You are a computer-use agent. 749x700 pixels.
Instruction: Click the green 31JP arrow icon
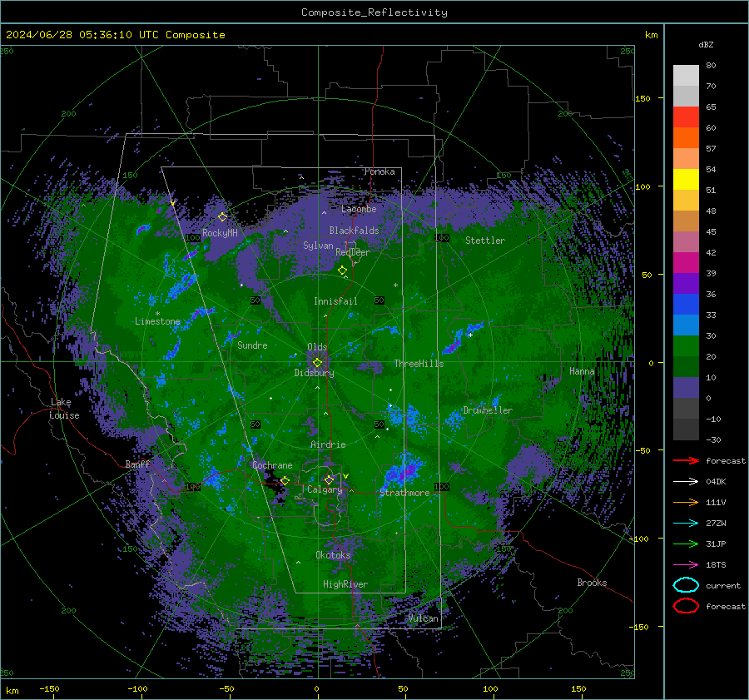[x=686, y=544]
